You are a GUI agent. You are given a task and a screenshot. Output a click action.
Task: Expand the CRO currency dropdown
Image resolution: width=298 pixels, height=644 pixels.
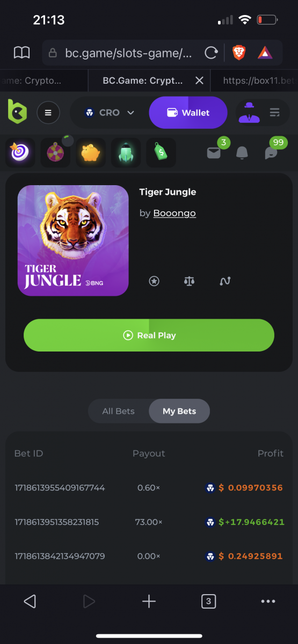110,113
